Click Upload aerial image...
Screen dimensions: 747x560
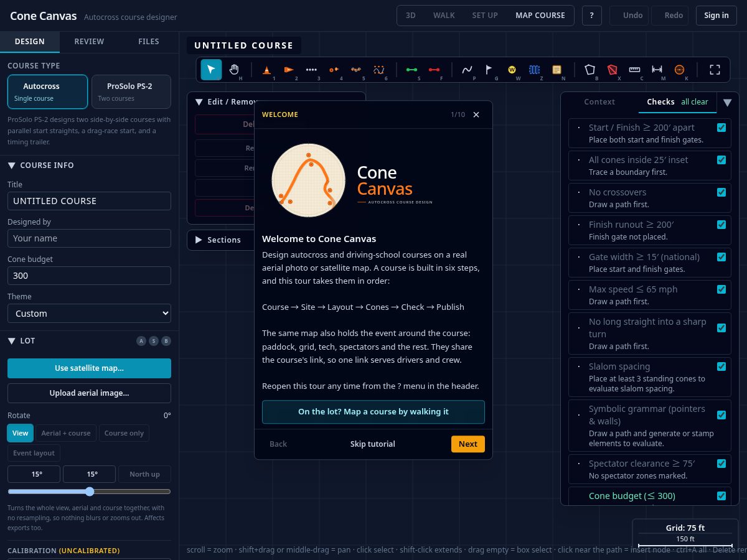click(89, 393)
